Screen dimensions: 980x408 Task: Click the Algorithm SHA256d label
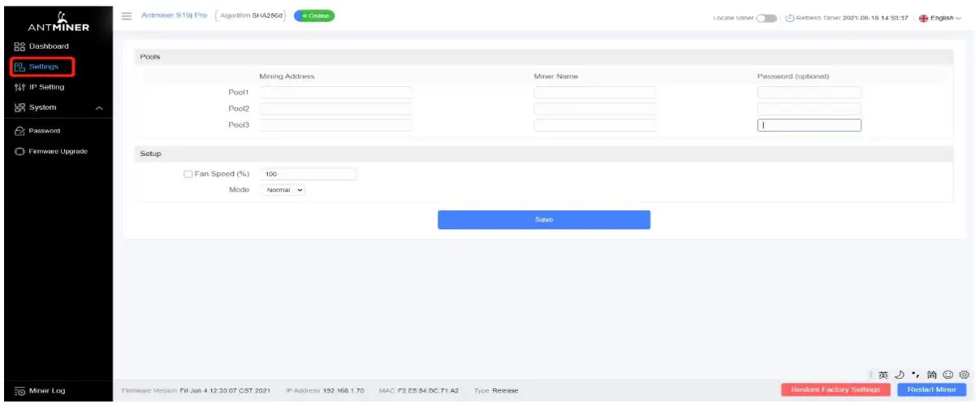pyautogui.click(x=251, y=16)
